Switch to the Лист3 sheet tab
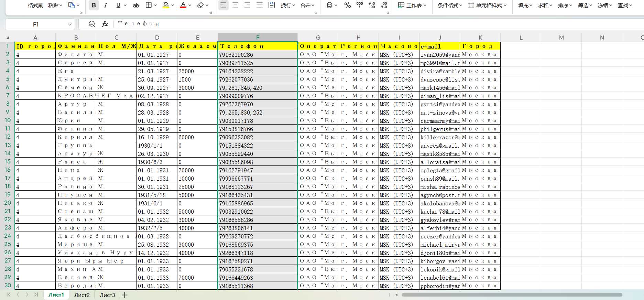The height and width of the screenshot is (300, 644). (107, 295)
